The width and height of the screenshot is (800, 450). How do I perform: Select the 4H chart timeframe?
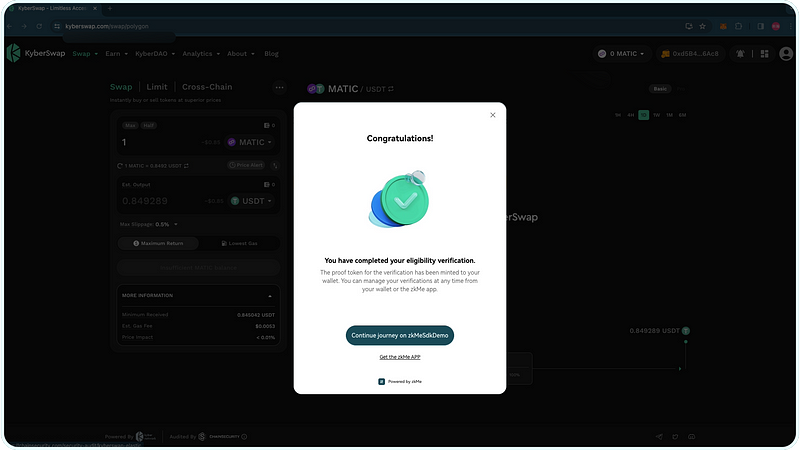click(631, 115)
